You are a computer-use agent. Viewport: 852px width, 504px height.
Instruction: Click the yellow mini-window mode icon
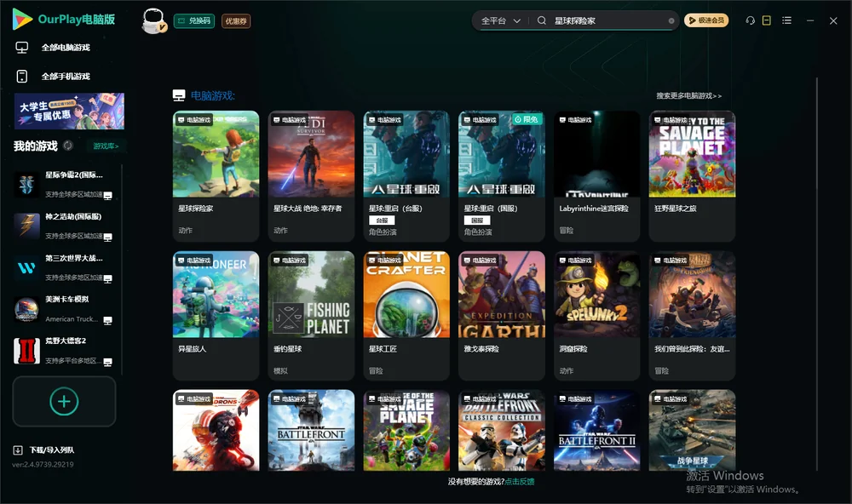coord(767,20)
